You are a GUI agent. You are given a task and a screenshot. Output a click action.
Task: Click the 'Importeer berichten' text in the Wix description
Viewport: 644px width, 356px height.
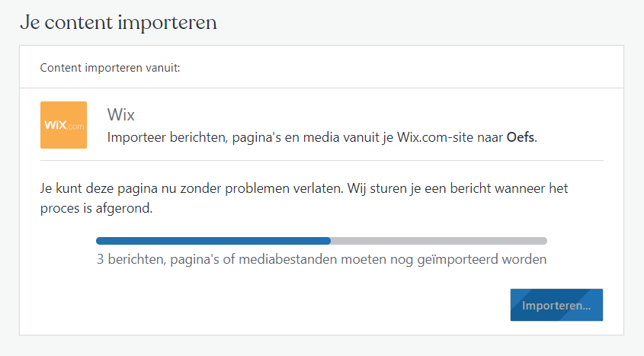click(167, 137)
